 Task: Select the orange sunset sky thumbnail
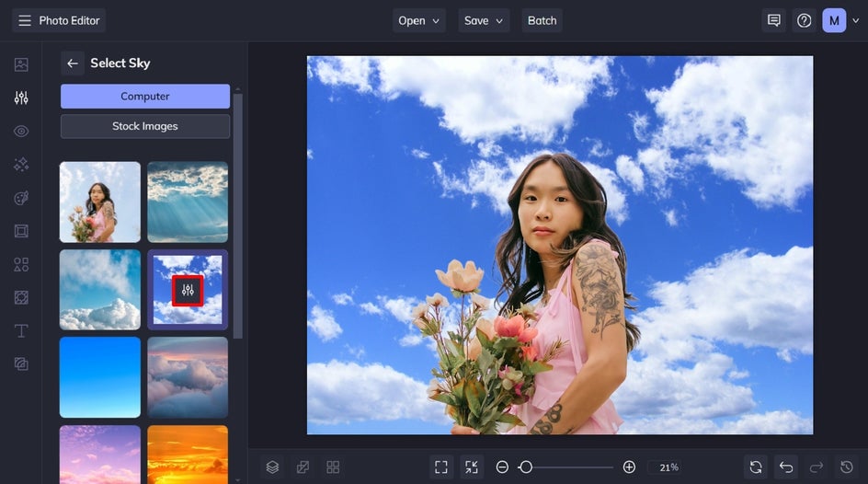[188, 455]
